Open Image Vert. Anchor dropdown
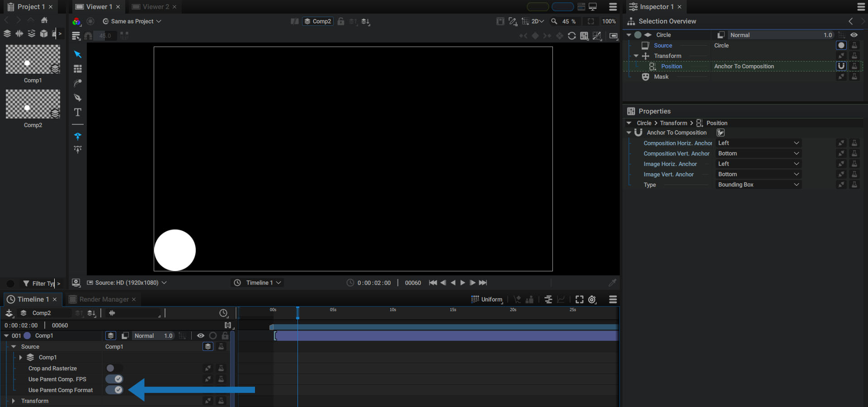The width and height of the screenshot is (868, 407). click(759, 174)
